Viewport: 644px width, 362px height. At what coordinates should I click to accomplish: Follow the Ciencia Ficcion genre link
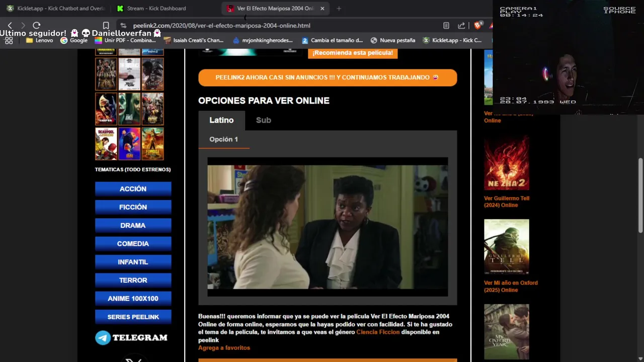click(x=378, y=332)
